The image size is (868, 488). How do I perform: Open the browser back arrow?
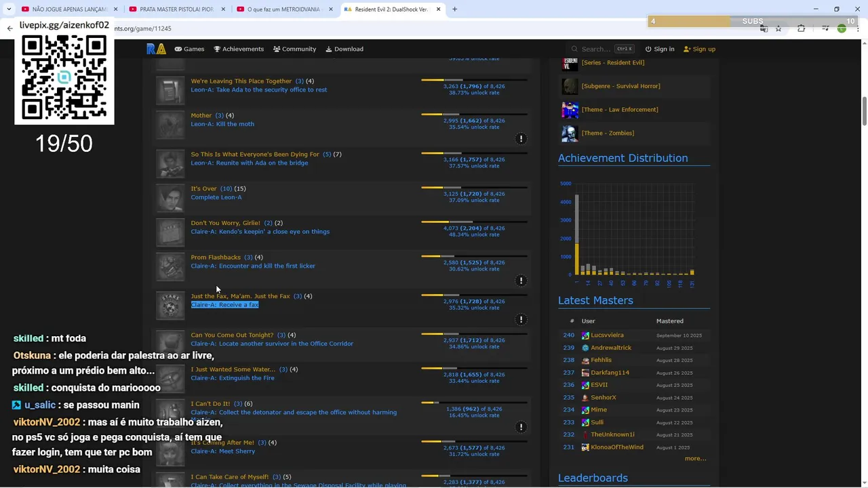point(9,28)
